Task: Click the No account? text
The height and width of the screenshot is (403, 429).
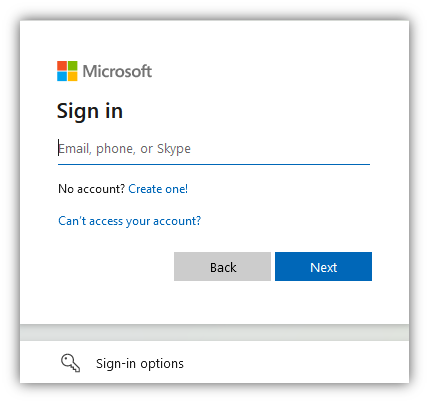Action: pos(91,189)
